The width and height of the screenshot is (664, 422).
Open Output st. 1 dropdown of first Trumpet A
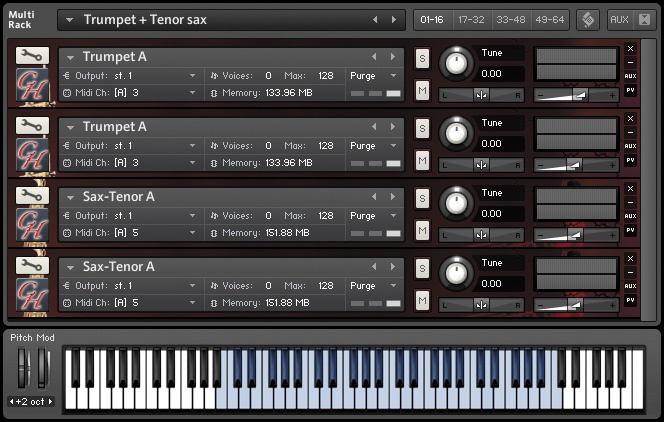pos(192,76)
